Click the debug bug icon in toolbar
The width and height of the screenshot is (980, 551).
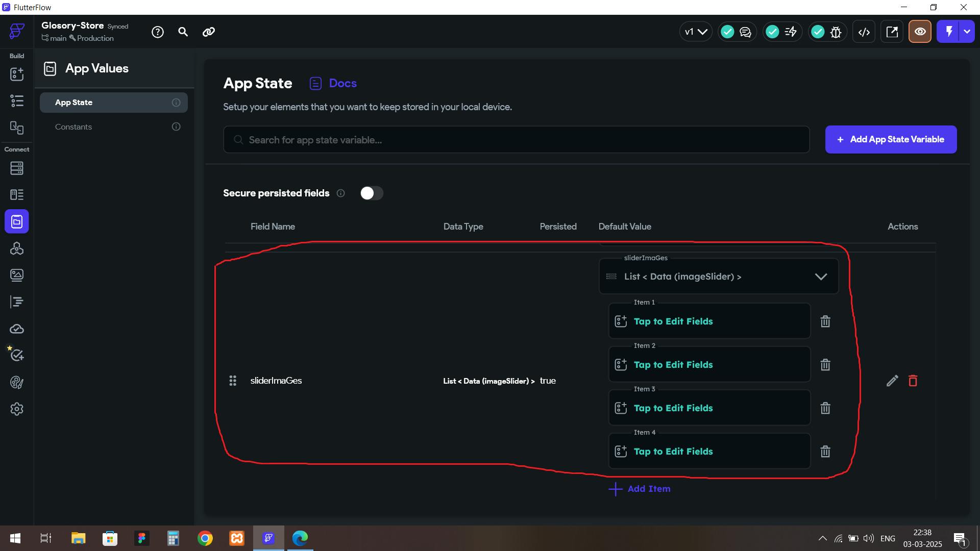point(836,32)
